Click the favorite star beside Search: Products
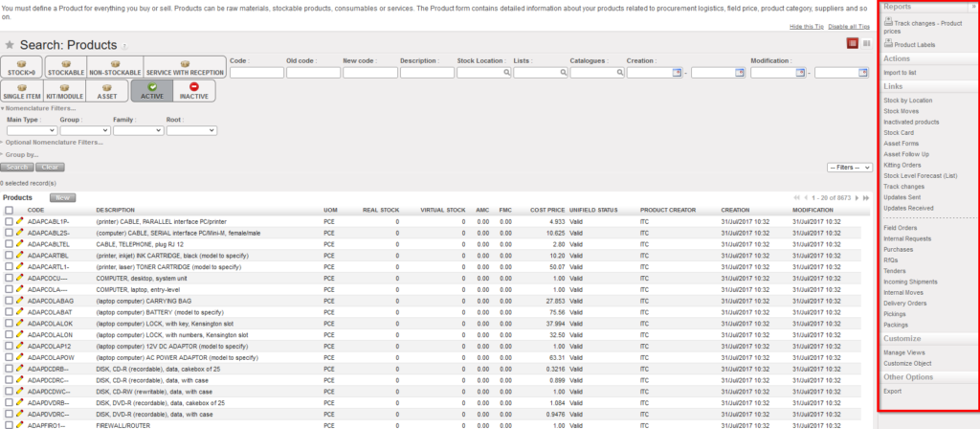 (x=10, y=45)
